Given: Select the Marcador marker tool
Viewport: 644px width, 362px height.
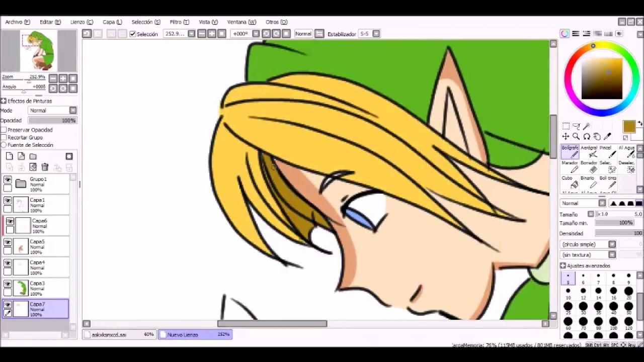Looking at the screenshot, I should point(570,167).
